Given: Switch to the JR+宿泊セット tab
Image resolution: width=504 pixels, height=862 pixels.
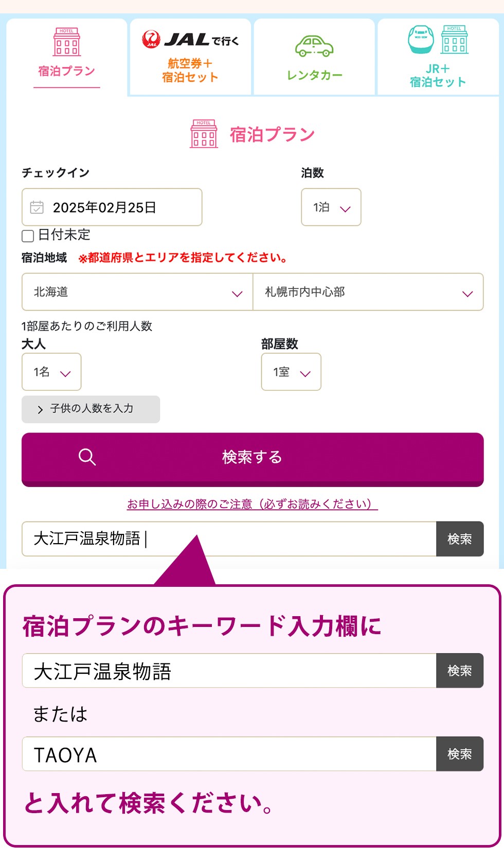Looking at the screenshot, I should pos(438,57).
